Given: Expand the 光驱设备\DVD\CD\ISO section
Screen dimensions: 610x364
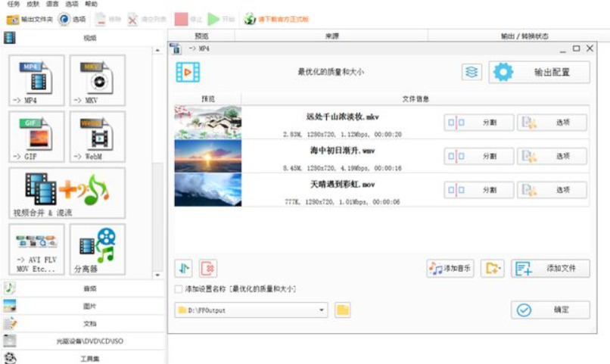Looking at the screenshot, I should [83, 341].
